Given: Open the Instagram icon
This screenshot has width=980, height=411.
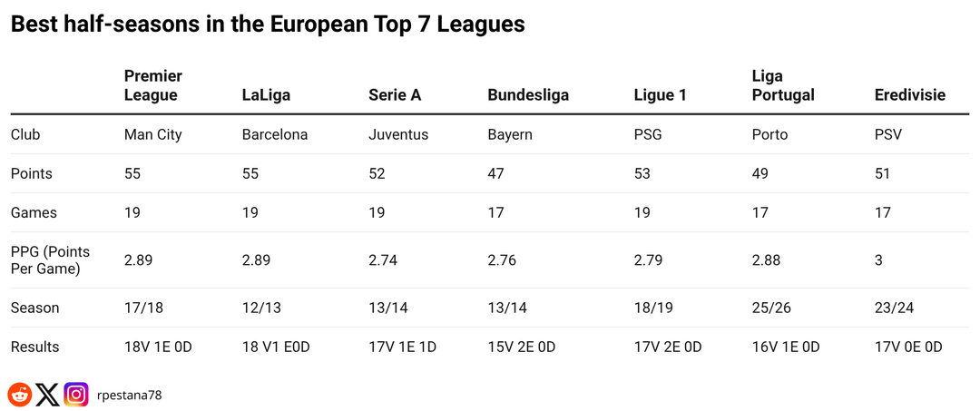Looking at the screenshot, I should [76, 395].
